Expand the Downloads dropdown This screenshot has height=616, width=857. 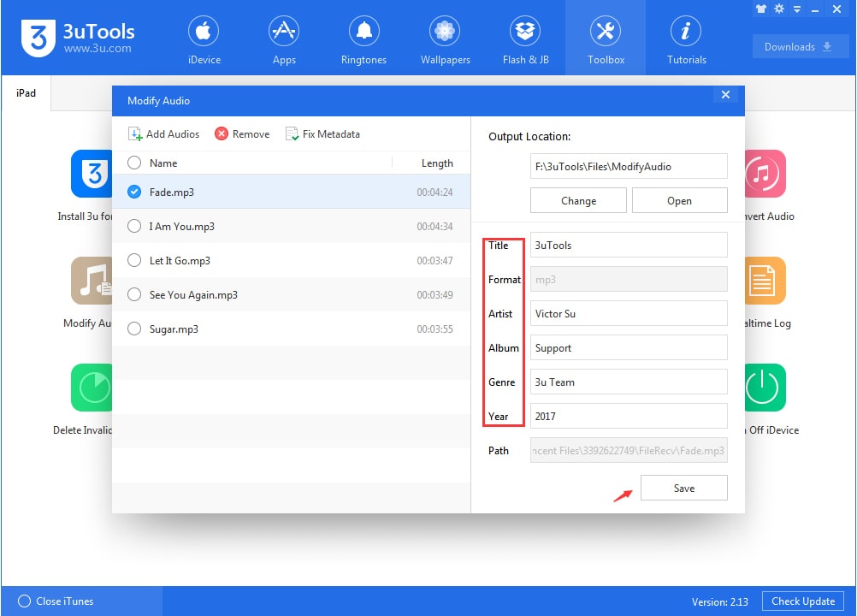[x=799, y=46]
